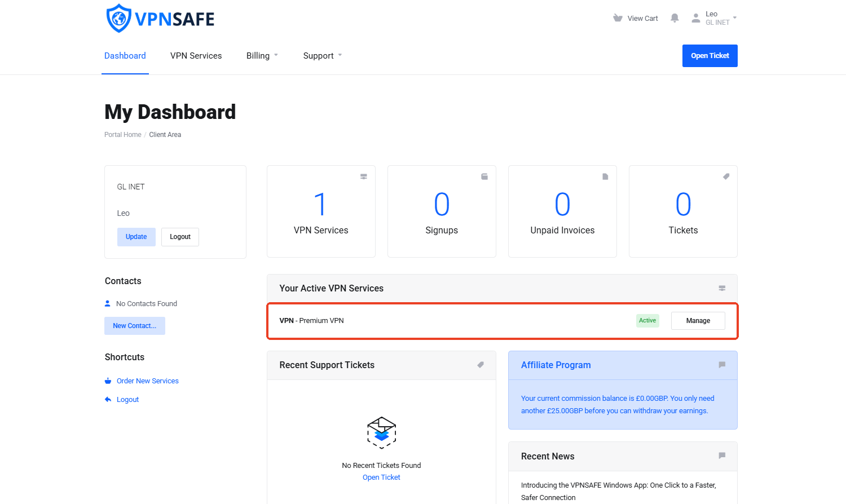Click the contacts person icon

pos(108,303)
